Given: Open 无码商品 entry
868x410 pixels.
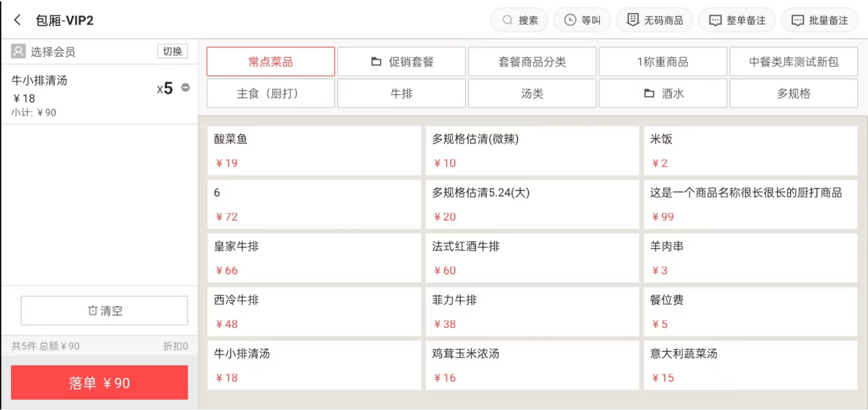Looking at the screenshot, I should click(655, 20).
